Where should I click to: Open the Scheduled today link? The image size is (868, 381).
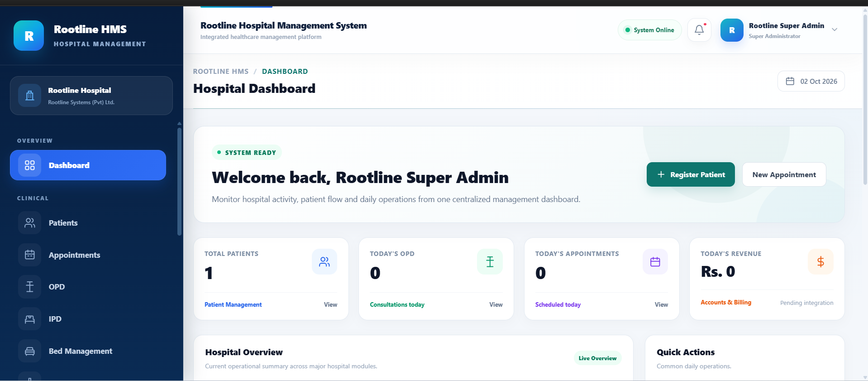558,304
